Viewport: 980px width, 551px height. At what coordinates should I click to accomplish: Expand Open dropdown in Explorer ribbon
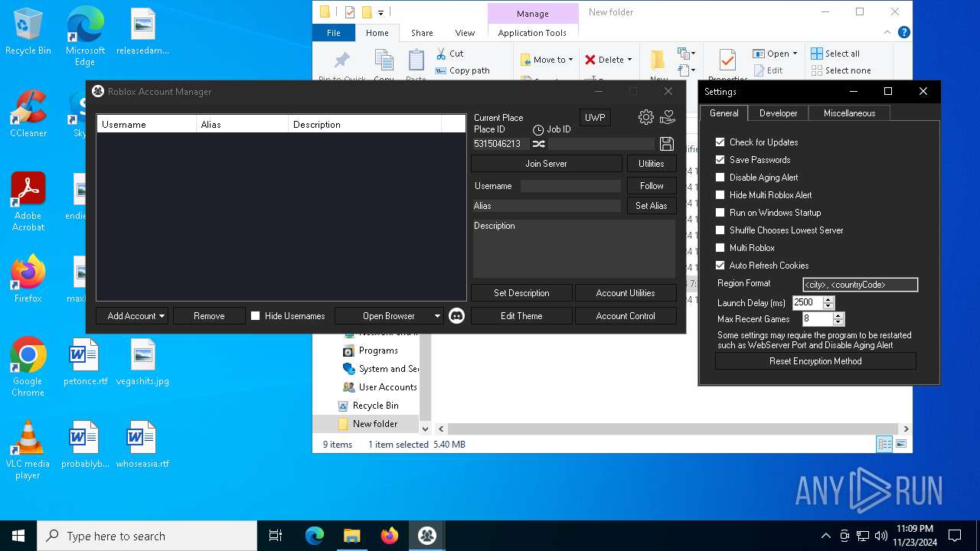pyautogui.click(x=795, y=54)
